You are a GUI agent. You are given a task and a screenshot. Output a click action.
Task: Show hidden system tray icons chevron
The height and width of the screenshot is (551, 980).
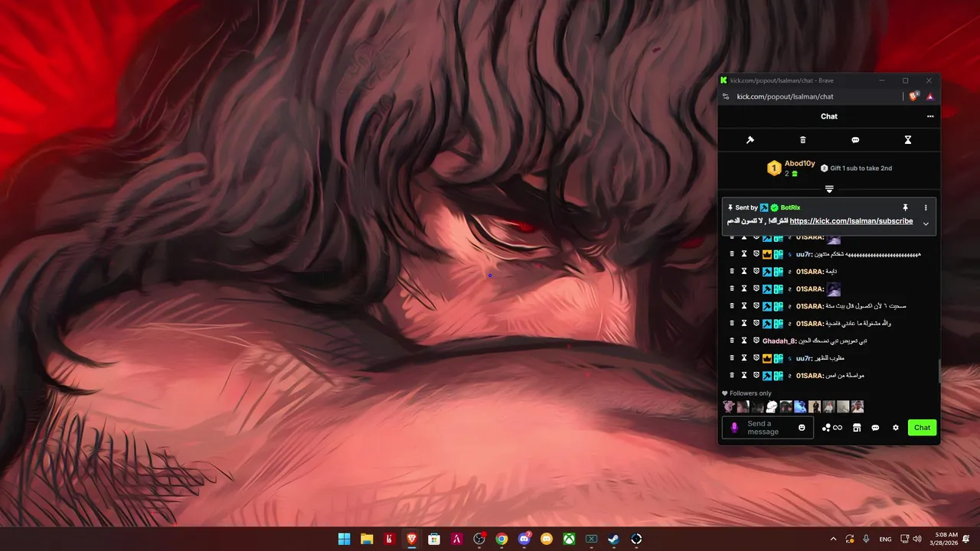pos(833,539)
